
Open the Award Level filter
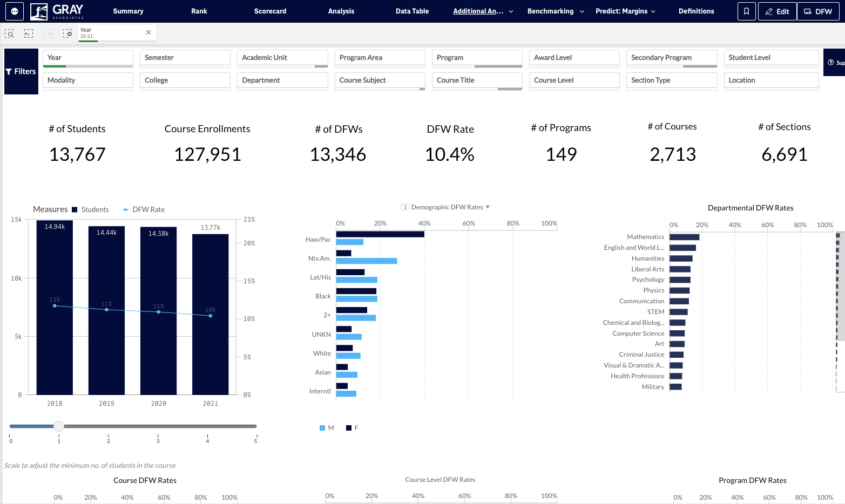(574, 58)
